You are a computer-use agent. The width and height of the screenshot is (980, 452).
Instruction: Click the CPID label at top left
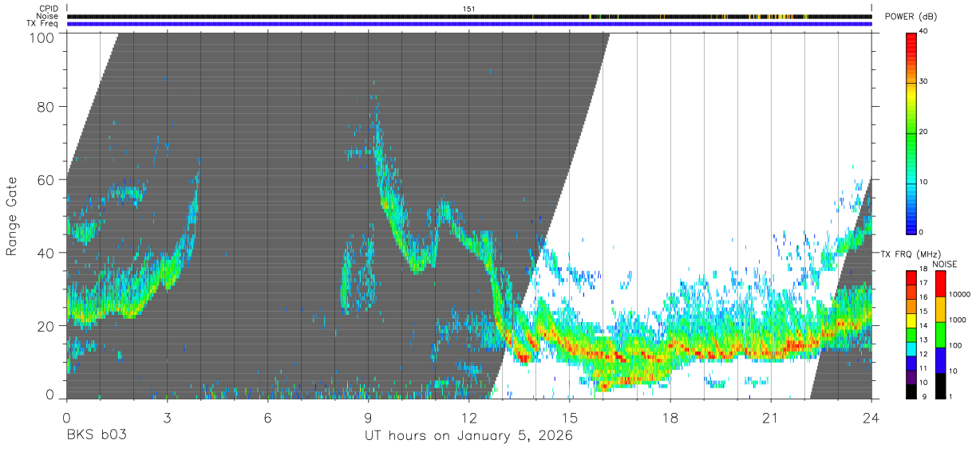(48, 9)
